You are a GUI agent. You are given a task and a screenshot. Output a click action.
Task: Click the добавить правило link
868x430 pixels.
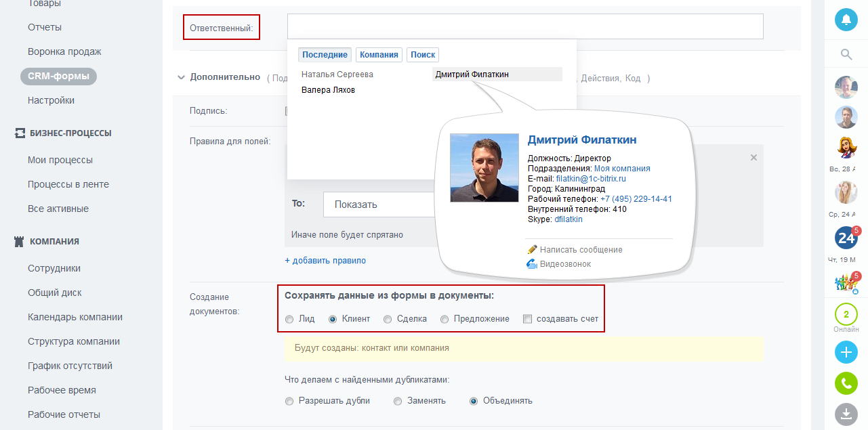click(325, 261)
